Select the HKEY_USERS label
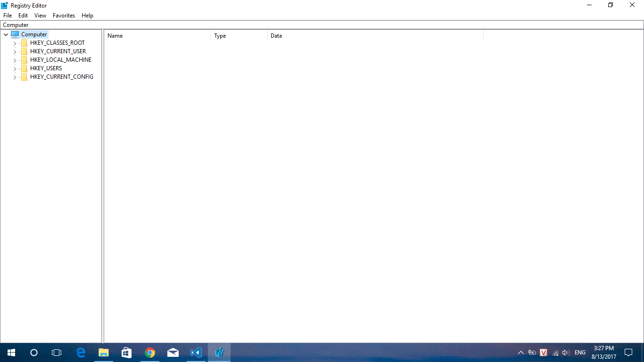644x362 pixels. [x=46, y=68]
